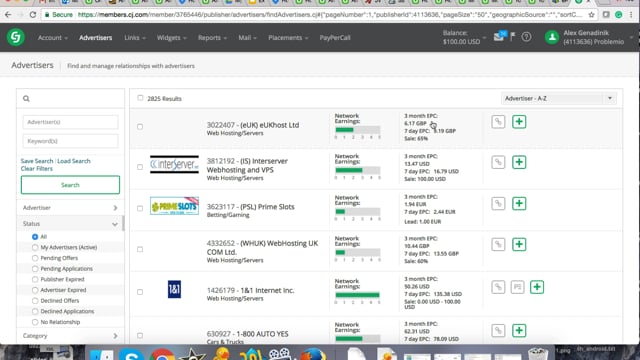Open Chrome from the dock
This screenshot has height=360, width=640.
162,355
